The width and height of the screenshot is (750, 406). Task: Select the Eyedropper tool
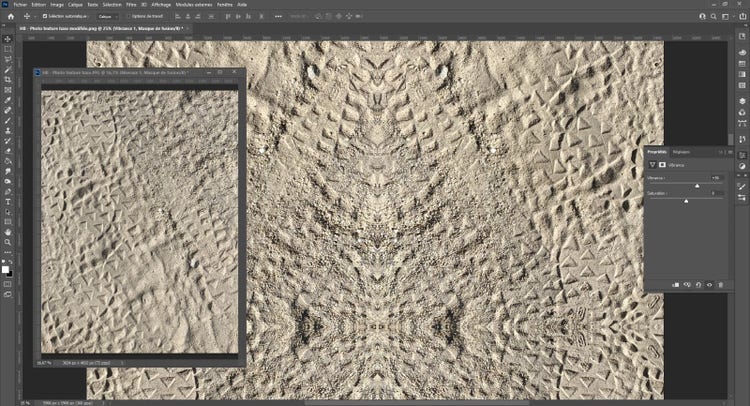tap(8, 100)
